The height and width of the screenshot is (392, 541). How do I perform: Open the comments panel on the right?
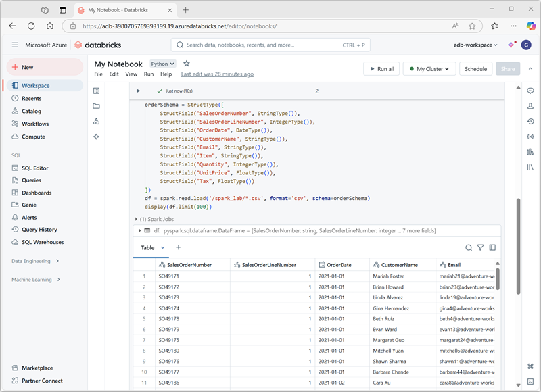point(530,91)
